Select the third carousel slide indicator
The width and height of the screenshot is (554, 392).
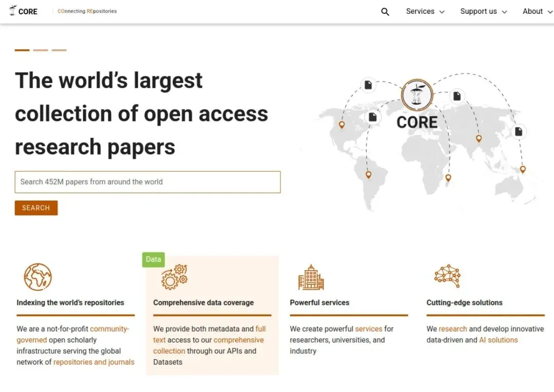click(x=59, y=50)
